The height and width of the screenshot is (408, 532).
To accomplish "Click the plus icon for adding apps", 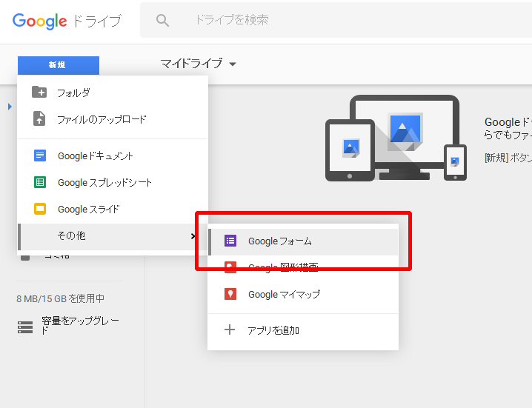I will click(x=230, y=330).
